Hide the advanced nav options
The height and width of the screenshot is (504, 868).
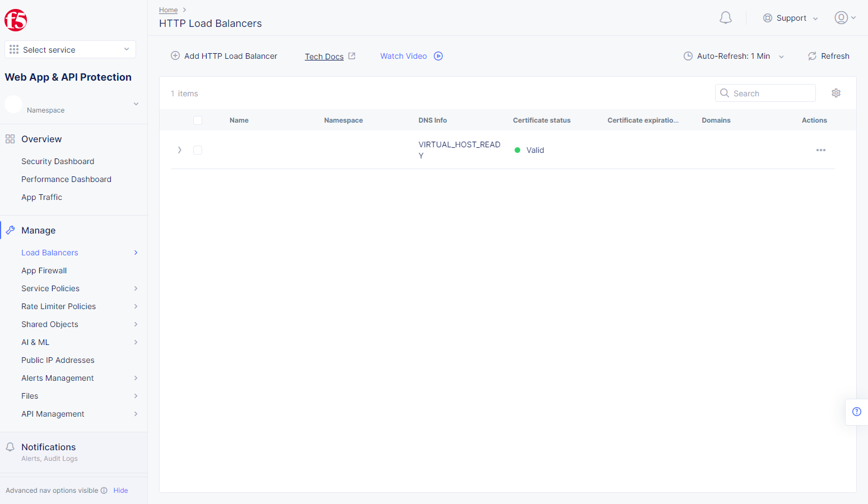(x=120, y=490)
